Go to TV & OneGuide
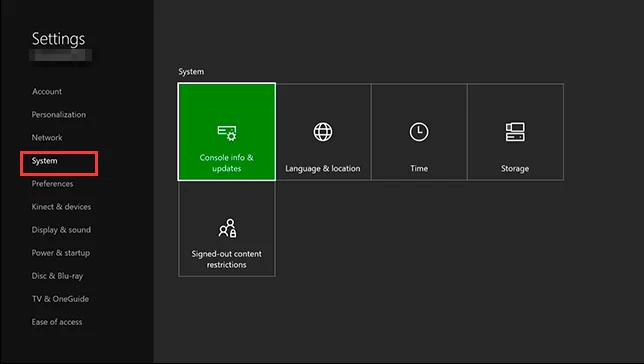Image resolution: width=644 pixels, height=364 pixels. [x=60, y=299]
